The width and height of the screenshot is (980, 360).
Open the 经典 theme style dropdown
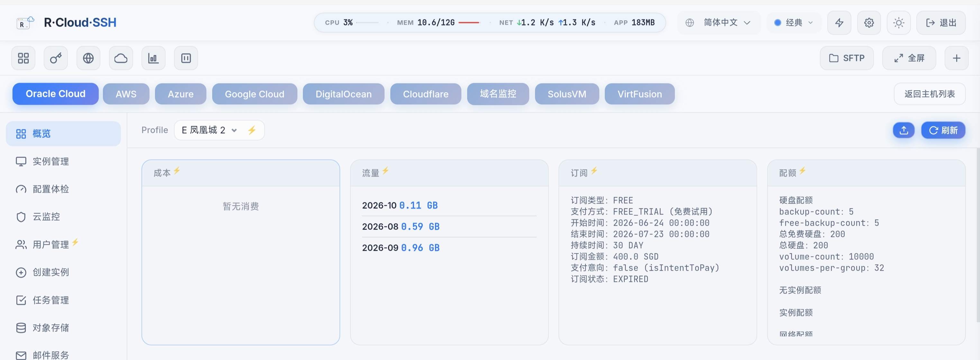(794, 23)
